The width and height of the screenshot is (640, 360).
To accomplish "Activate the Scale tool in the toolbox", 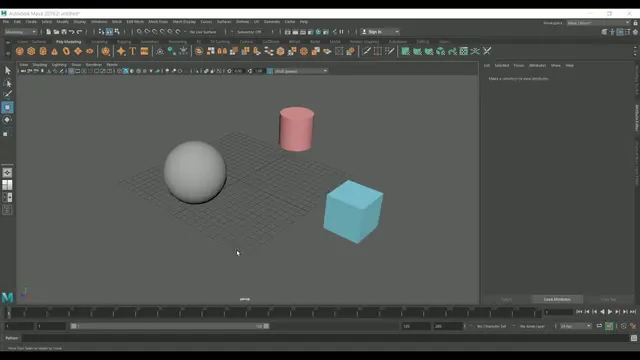I will (x=7, y=132).
